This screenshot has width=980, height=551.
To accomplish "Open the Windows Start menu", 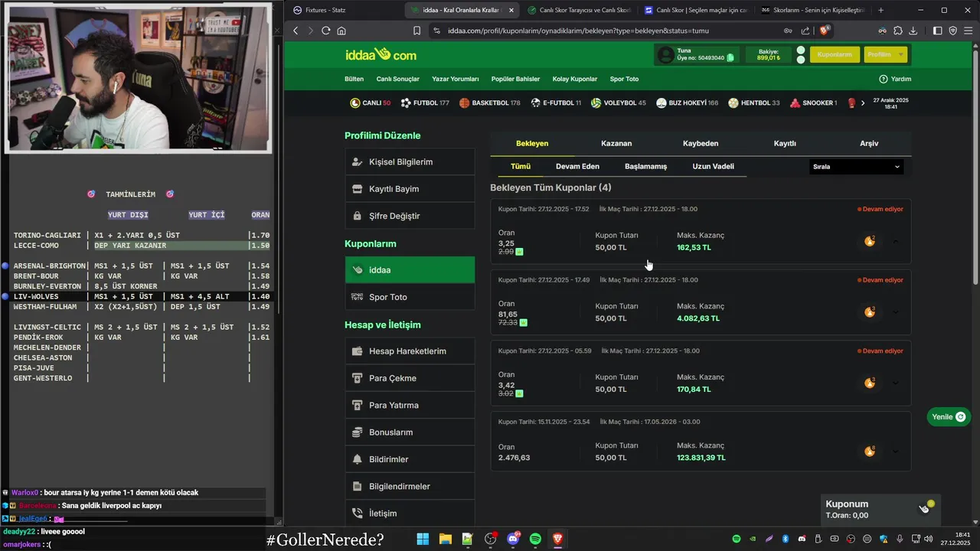I will pos(423,539).
